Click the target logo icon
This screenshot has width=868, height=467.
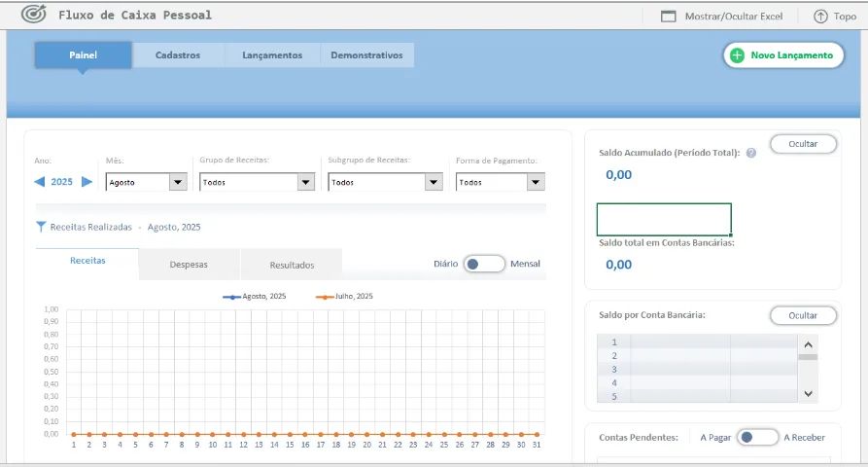33,14
